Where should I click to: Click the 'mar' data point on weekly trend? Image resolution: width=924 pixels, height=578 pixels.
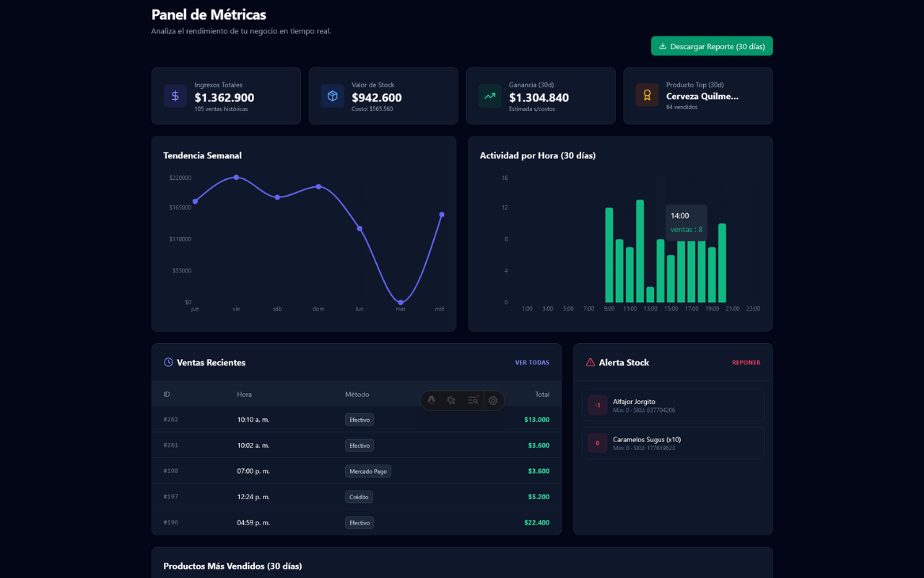(401, 302)
